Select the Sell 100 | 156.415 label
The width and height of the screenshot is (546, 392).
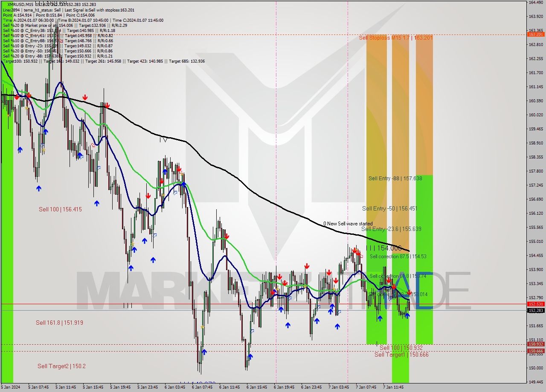pyautogui.click(x=60, y=209)
